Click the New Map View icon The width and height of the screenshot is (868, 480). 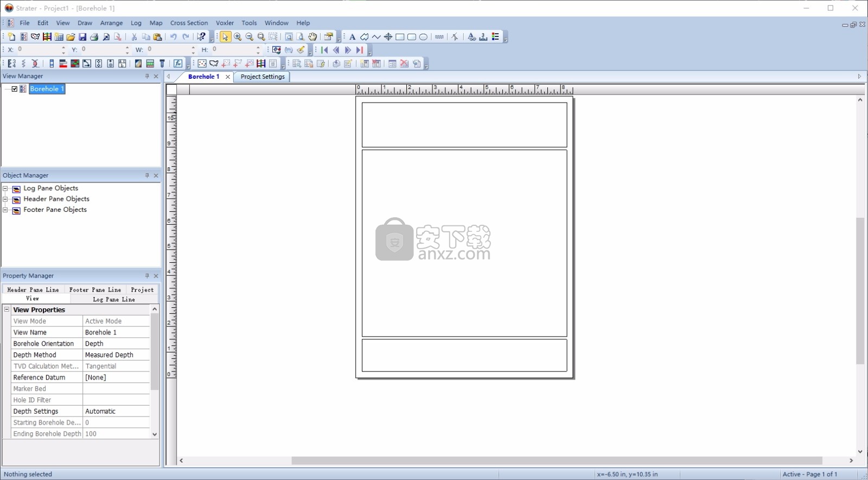[35, 37]
